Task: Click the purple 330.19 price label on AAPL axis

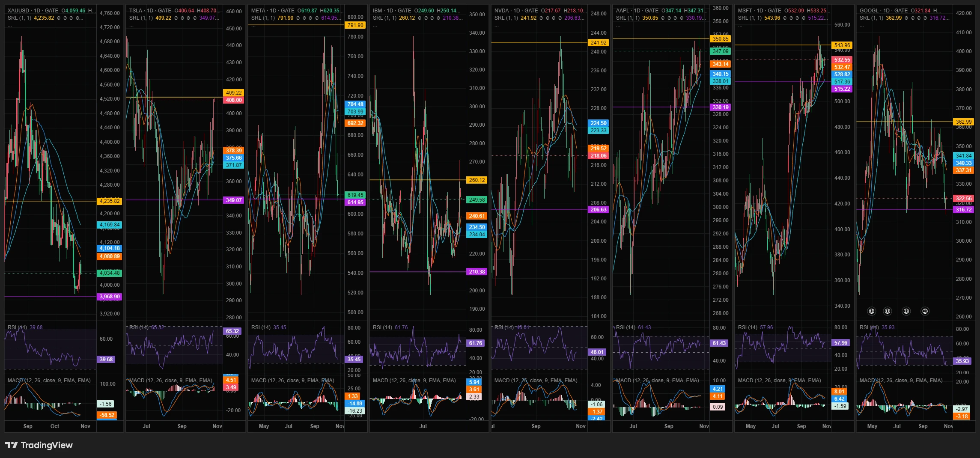Action: coord(721,107)
